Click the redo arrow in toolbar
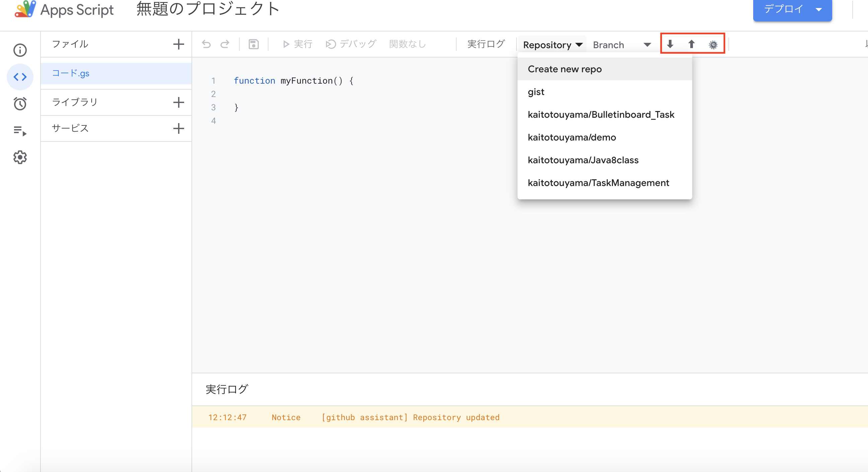868x472 pixels. pyautogui.click(x=225, y=44)
